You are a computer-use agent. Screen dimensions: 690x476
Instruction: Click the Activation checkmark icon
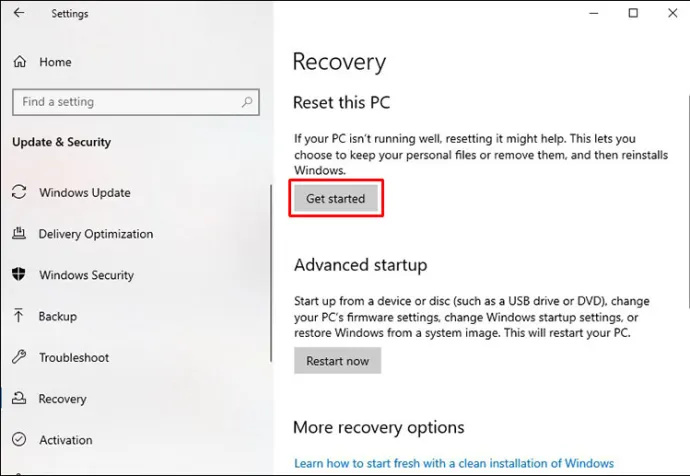pos(19,439)
